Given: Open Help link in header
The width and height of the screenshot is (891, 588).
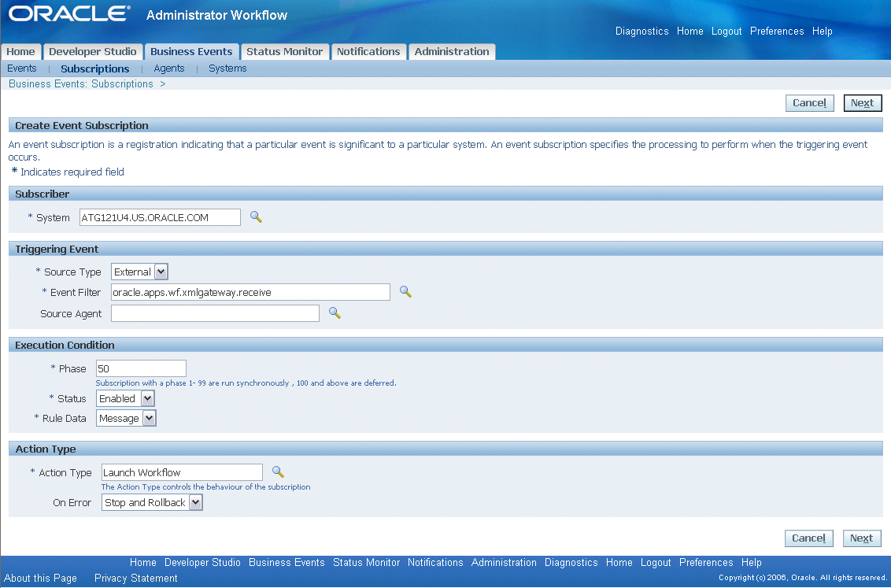Looking at the screenshot, I should [823, 31].
